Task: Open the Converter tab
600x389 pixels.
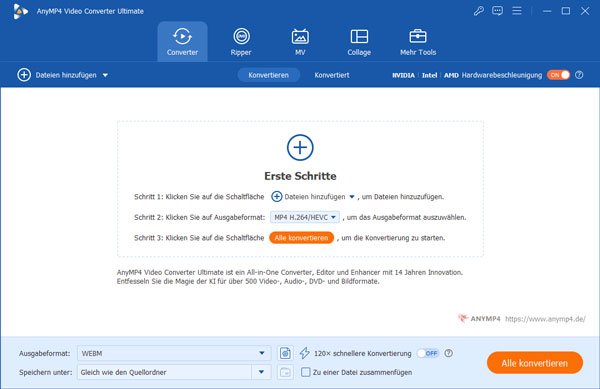Action: tap(182, 42)
